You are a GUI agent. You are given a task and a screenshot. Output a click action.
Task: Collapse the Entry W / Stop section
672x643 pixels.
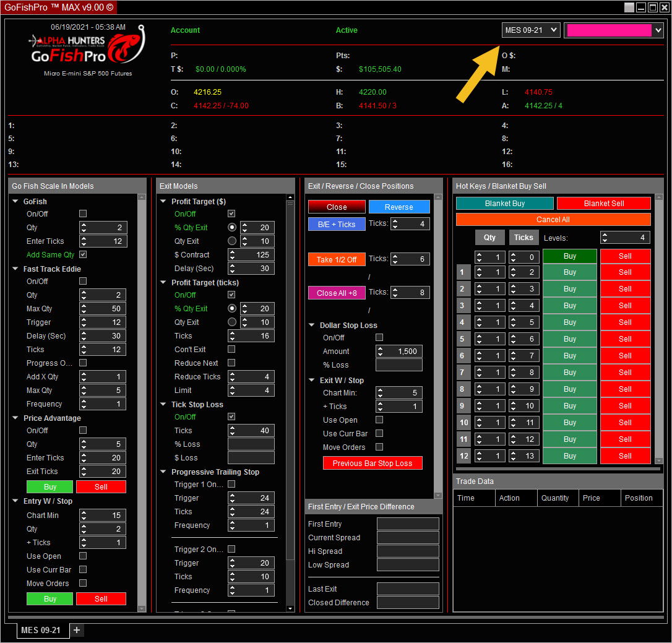[15, 501]
